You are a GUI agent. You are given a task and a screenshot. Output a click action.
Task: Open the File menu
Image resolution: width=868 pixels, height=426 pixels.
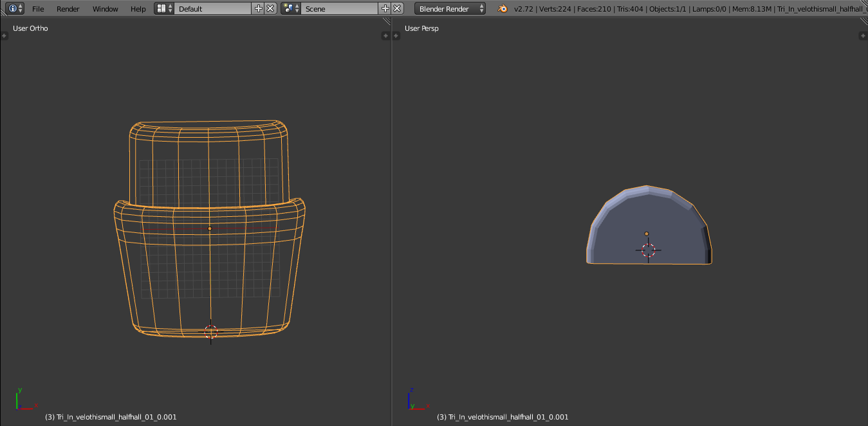(x=38, y=9)
